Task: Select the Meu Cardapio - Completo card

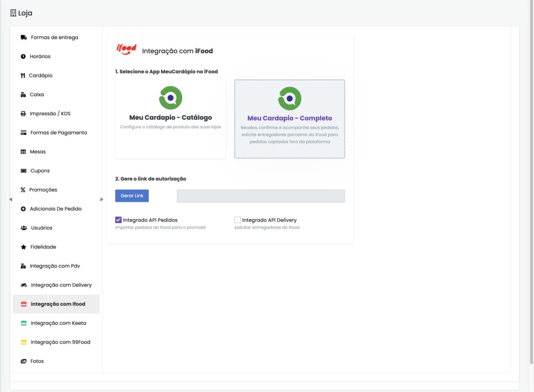Action: pos(290,119)
